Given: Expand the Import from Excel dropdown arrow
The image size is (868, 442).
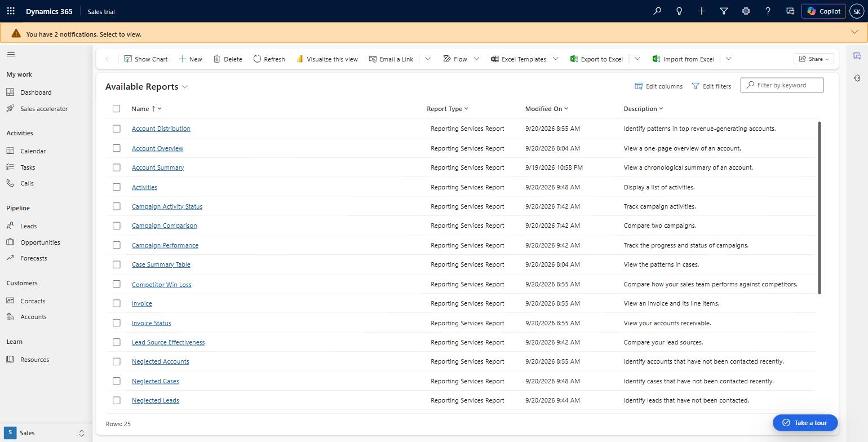Looking at the screenshot, I should [x=729, y=59].
